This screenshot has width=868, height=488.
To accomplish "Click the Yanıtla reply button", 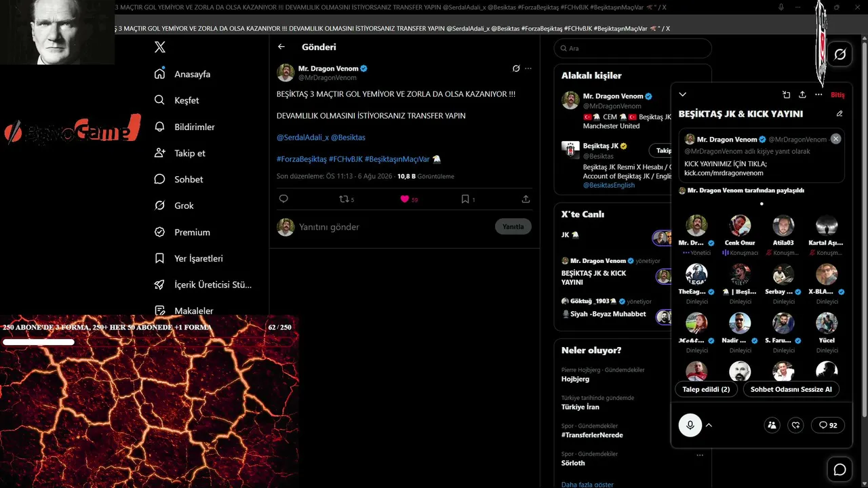I will pyautogui.click(x=513, y=226).
